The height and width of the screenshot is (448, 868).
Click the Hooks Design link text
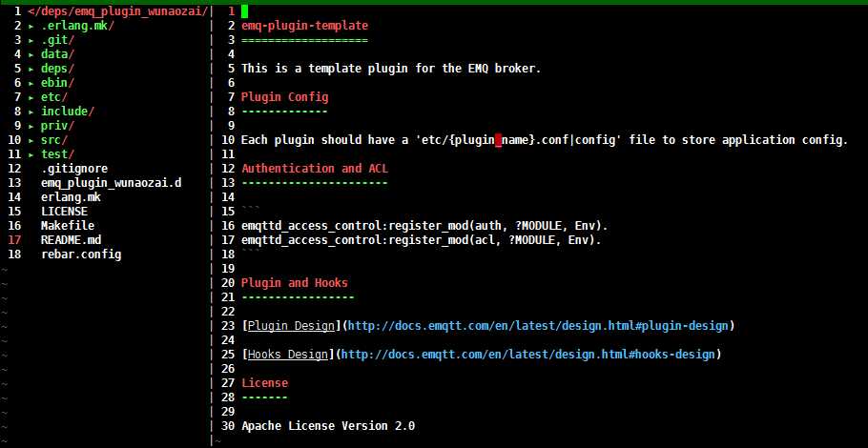pos(288,355)
